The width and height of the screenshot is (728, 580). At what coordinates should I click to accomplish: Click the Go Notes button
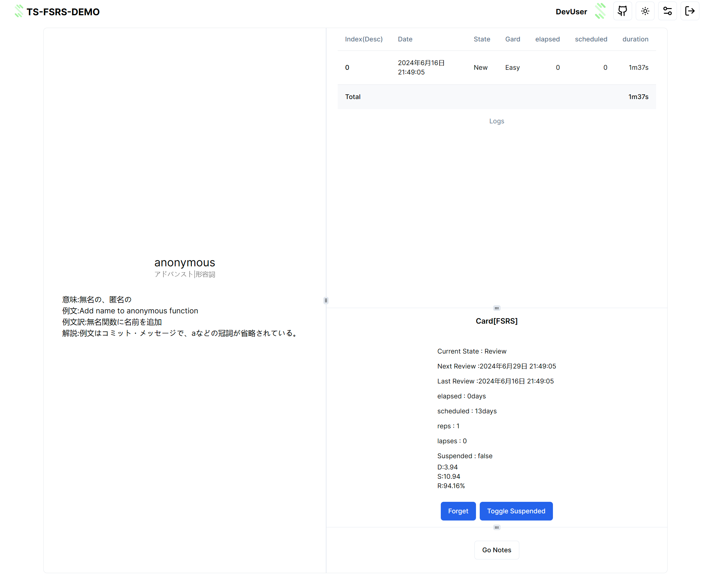pyautogui.click(x=496, y=550)
